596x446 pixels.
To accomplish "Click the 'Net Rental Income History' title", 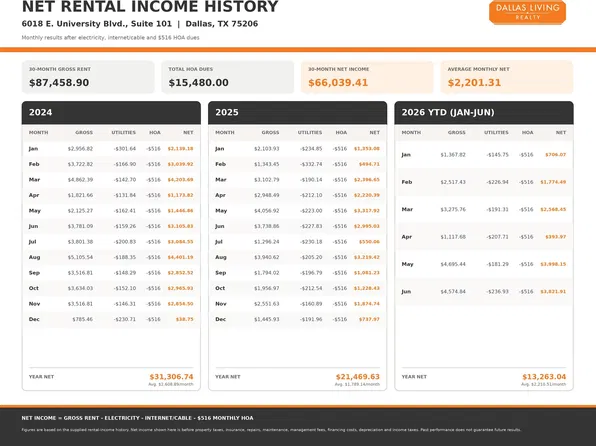I will (x=150, y=7).
